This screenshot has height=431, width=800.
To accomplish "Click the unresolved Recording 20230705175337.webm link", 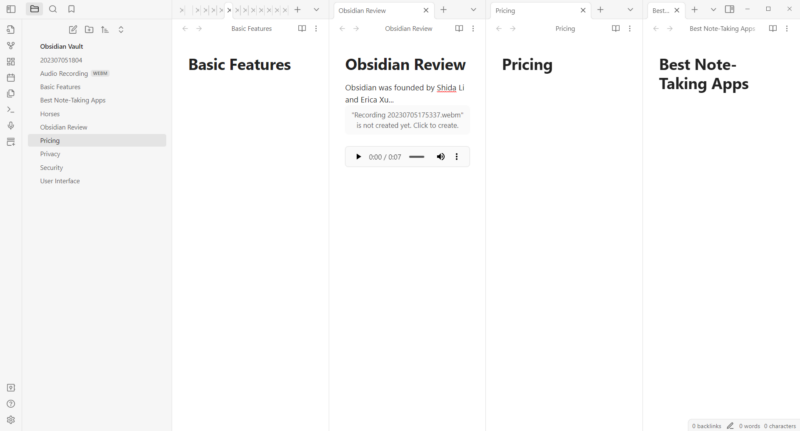I will tap(407, 120).
